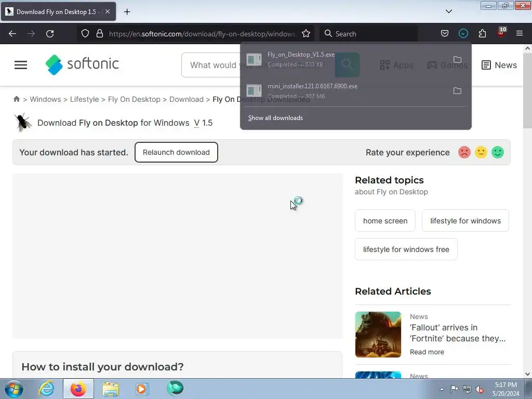This screenshot has height=399, width=532.
Task: Open the Firefox application menu
Action: click(x=520, y=33)
